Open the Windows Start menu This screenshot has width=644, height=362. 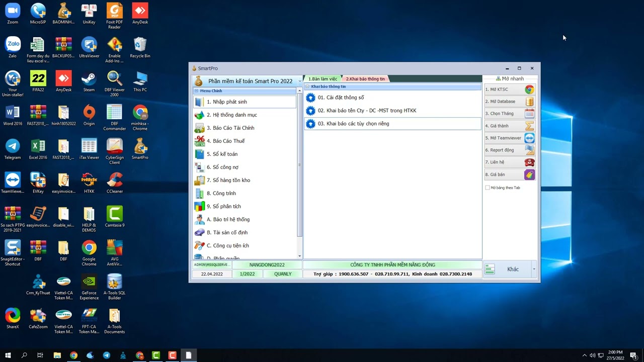click(8, 355)
